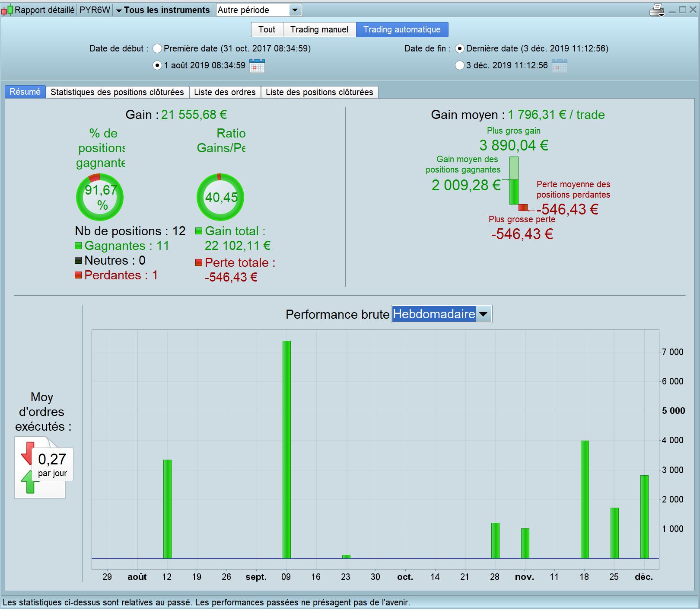The width and height of the screenshot is (700, 611).
Task: Click the green Gagnantes legend square
Action: pos(78,246)
